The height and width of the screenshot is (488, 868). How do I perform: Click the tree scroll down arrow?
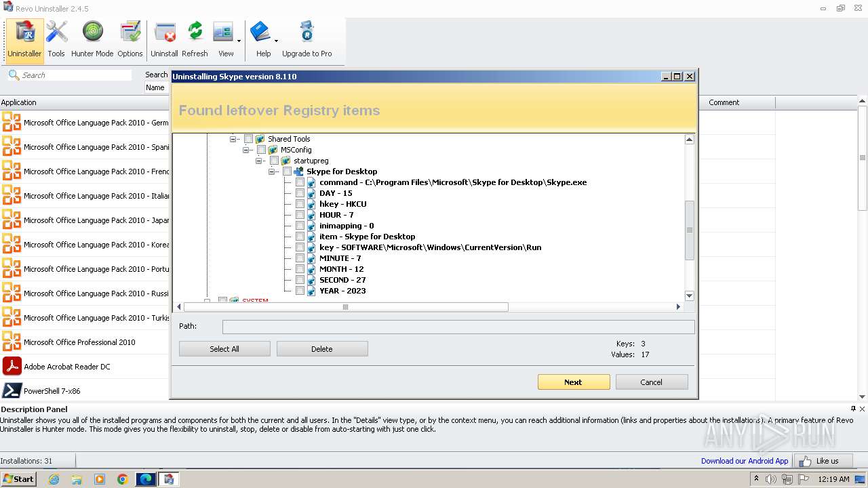[x=690, y=296]
